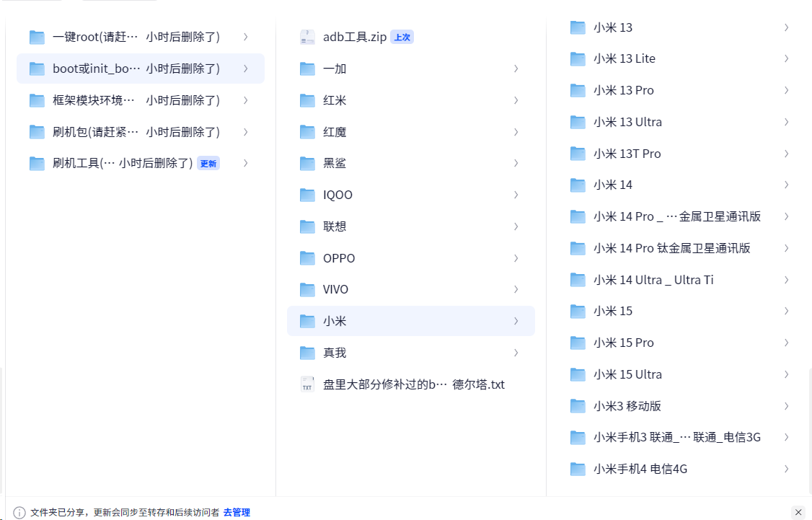The width and height of the screenshot is (812, 520).
Task: Open the 联想 folder row
Action: [410, 226]
